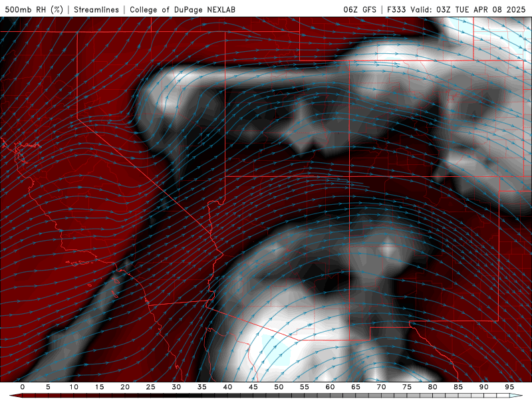Click the 45 value on the color scale
Screen dimensions: 532x399
(x=253, y=387)
